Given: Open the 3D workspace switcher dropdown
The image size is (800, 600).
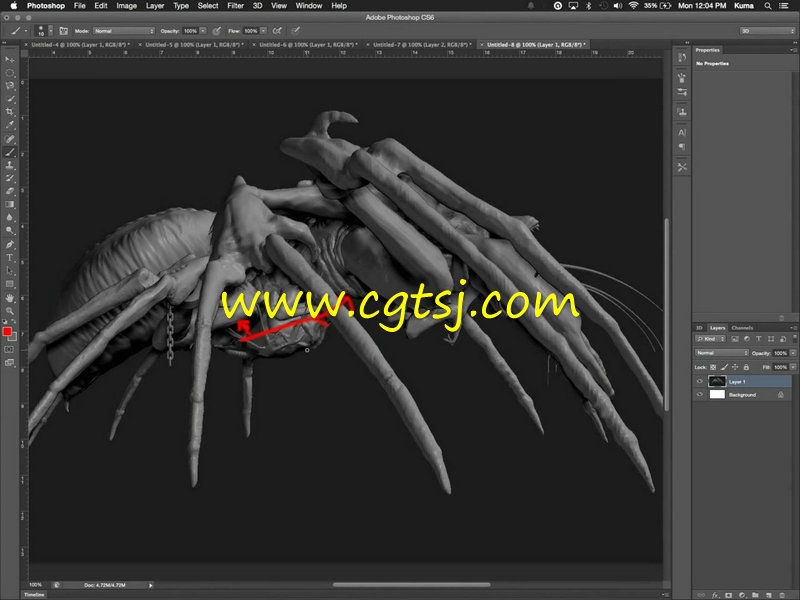Looking at the screenshot, I should (x=767, y=31).
